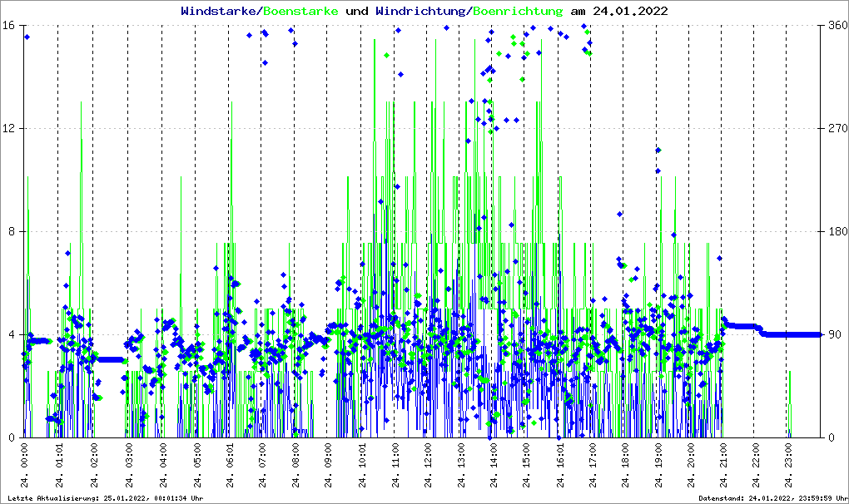Click time label '24. 00:00'

pos(24,466)
